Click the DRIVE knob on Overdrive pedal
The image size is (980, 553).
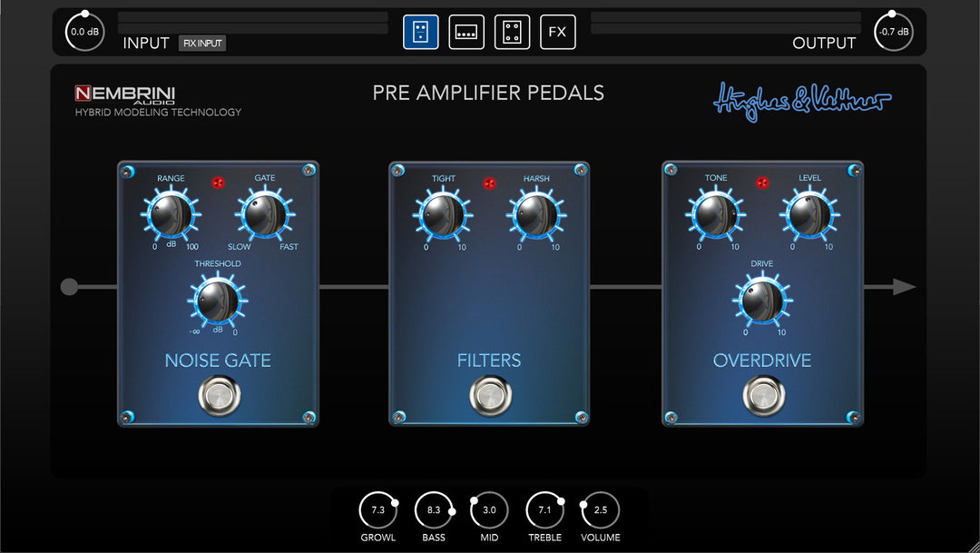coord(762,301)
